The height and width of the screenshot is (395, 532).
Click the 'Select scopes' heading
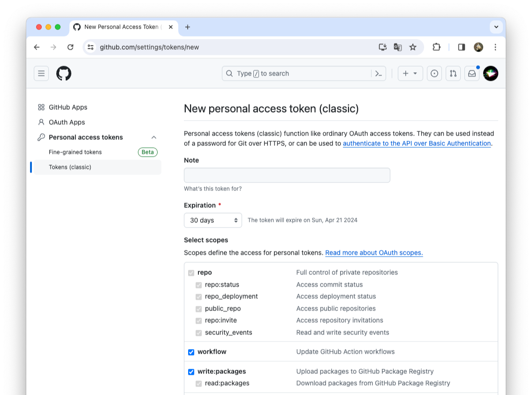[206, 240]
